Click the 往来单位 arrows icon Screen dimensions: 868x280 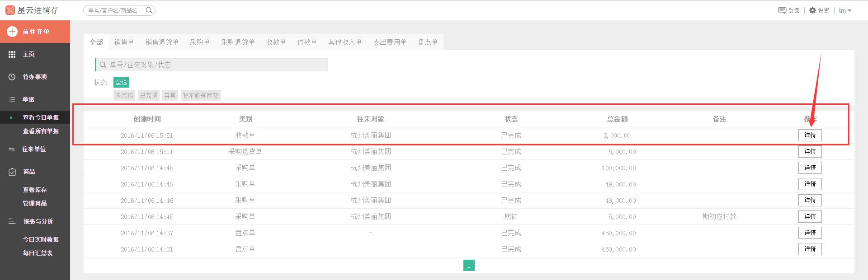[x=12, y=149]
